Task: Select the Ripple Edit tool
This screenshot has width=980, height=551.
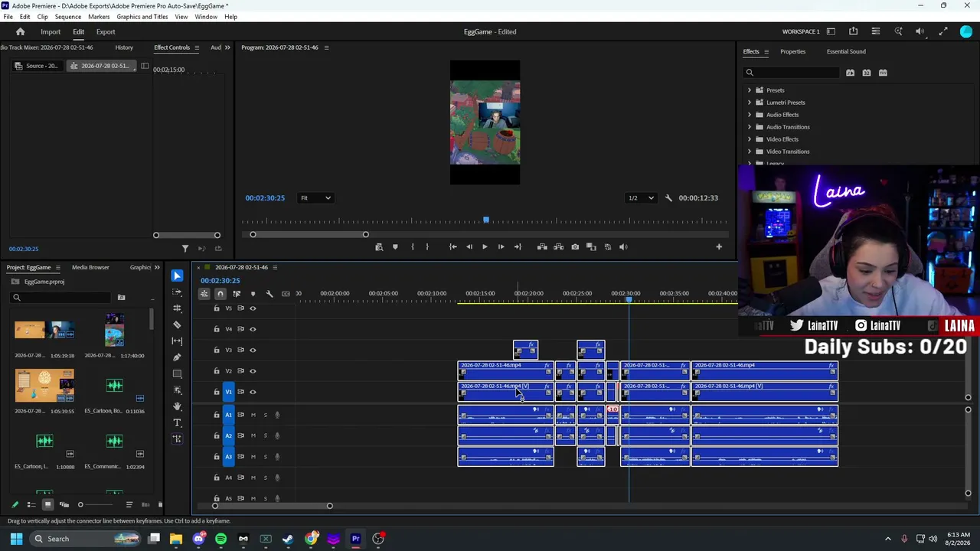Action: coord(177,308)
